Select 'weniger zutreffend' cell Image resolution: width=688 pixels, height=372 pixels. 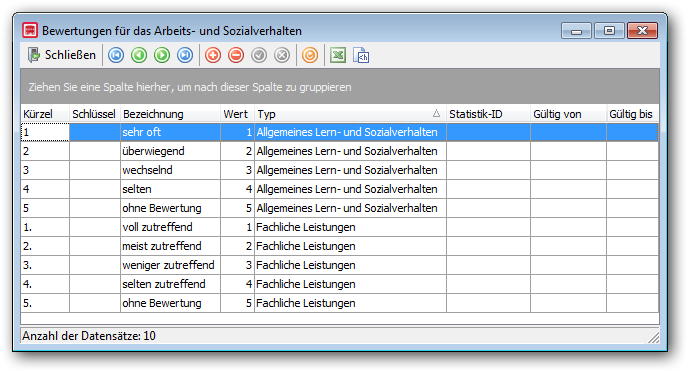pyautogui.click(x=170, y=265)
